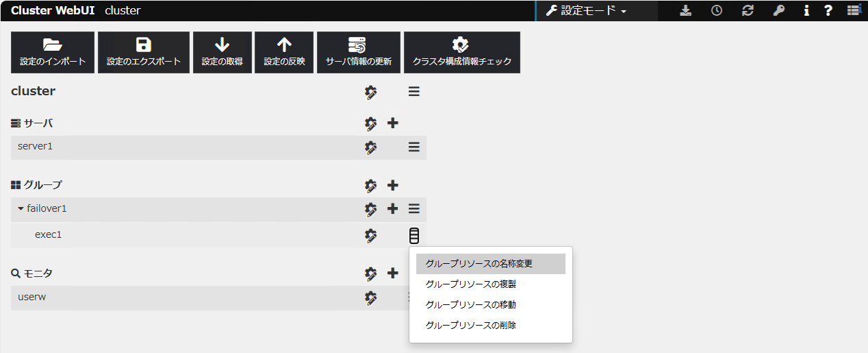Click the download icon in top bar
Image resolution: width=868 pixels, height=353 pixels.
(686, 11)
